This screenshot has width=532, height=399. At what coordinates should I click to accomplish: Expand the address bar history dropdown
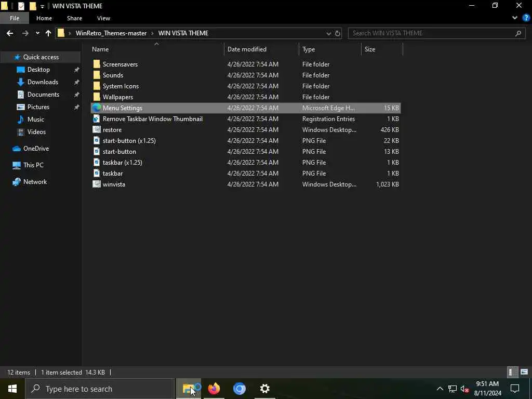point(328,33)
